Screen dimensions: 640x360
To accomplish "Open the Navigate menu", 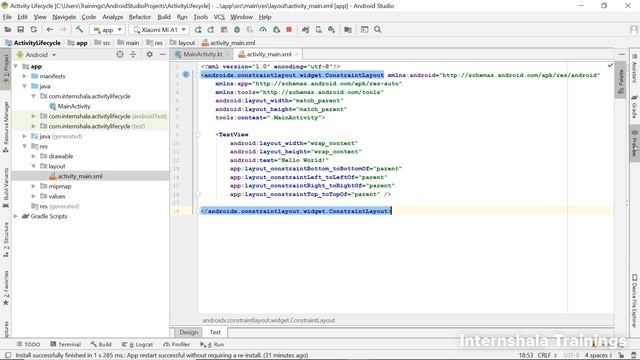I will tap(64, 17).
